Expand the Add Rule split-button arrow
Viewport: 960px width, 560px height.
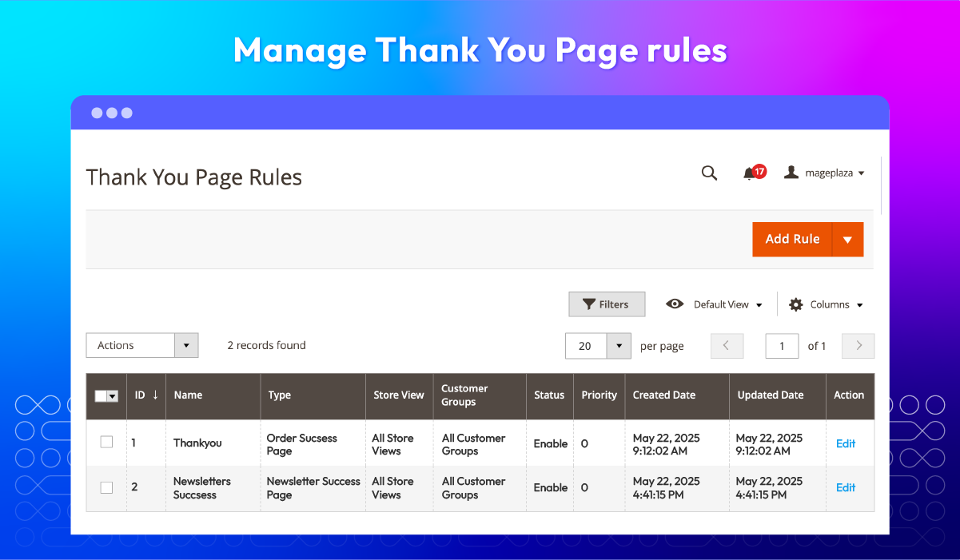point(847,240)
